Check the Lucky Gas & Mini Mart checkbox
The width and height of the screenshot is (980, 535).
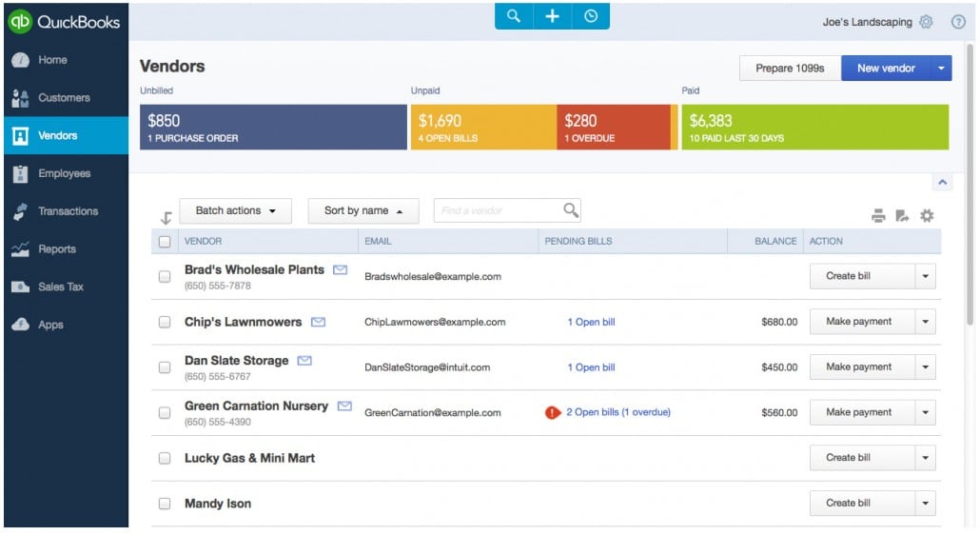(165, 458)
